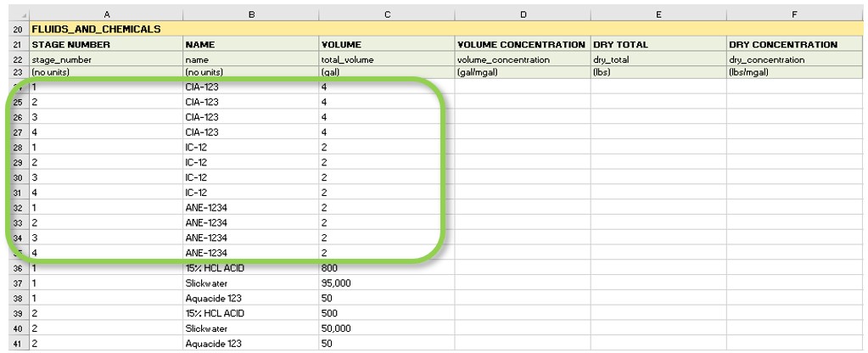
Task: Click the DRY TOTAL header cell
Action: pyautogui.click(x=658, y=44)
